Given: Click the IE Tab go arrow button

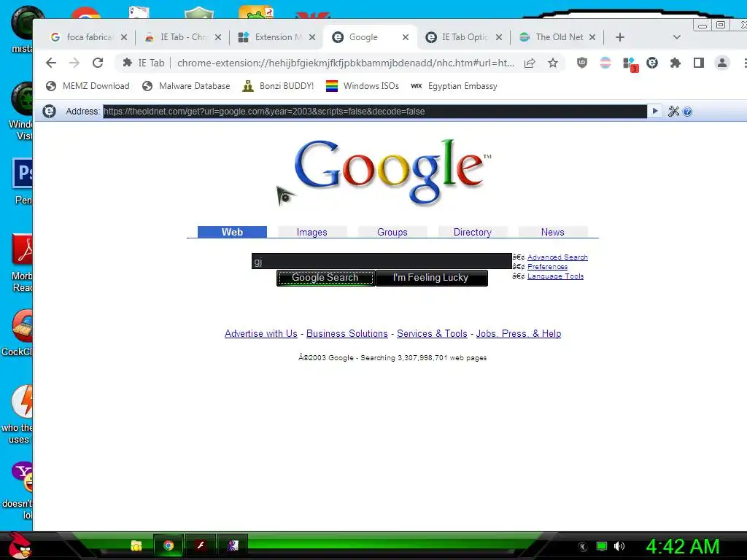Looking at the screenshot, I should (655, 111).
